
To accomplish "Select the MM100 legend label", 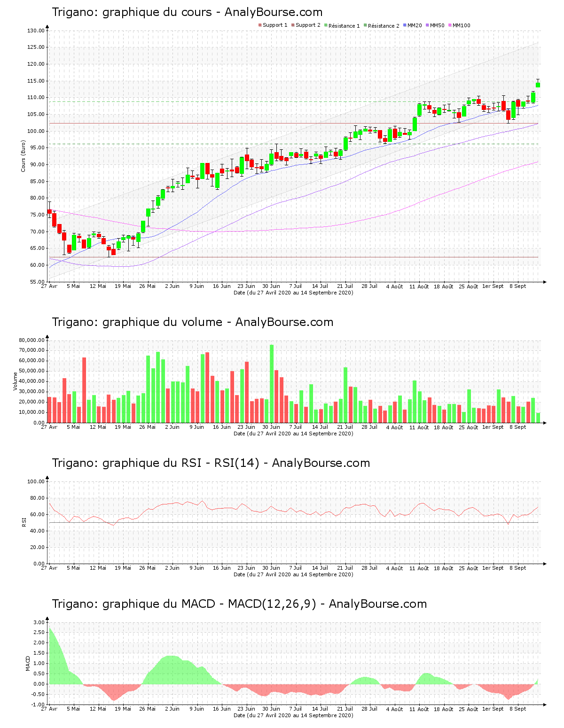I will pyautogui.click(x=461, y=25).
